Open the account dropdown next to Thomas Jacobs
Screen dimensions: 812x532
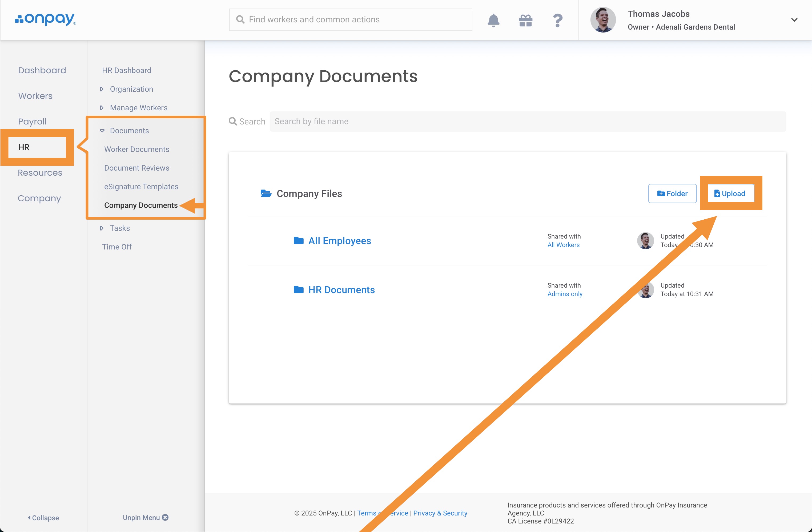coord(794,19)
